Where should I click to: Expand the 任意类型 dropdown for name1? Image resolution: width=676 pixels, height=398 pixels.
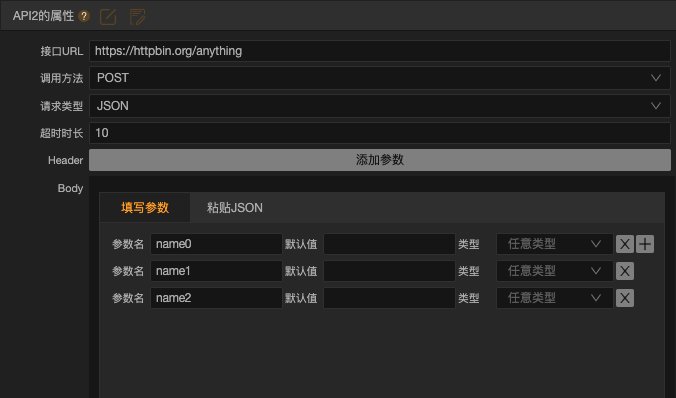click(x=554, y=271)
